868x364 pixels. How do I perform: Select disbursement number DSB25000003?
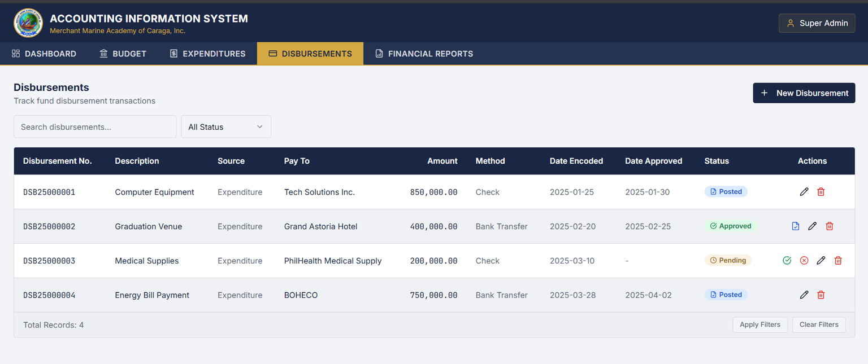[49, 261]
